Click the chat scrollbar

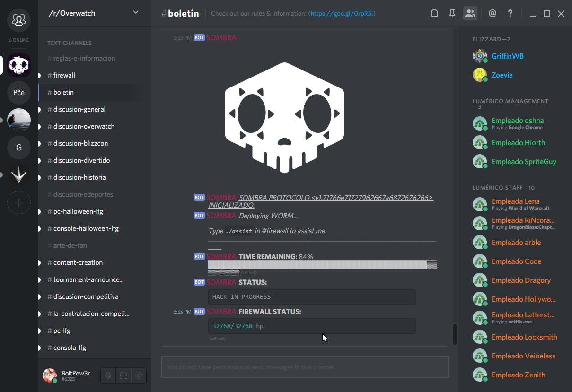click(455, 334)
